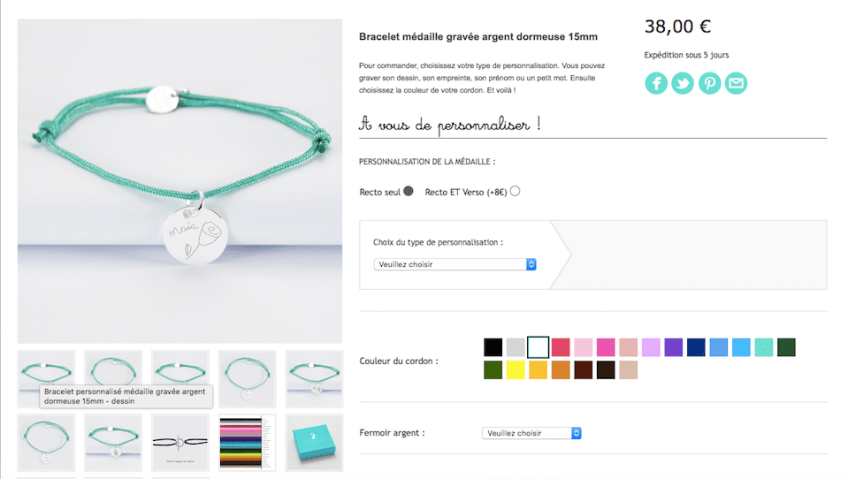The height and width of the screenshot is (479, 848).
Task: Select the white cord color swatch
Action: (x=538, y=347)
